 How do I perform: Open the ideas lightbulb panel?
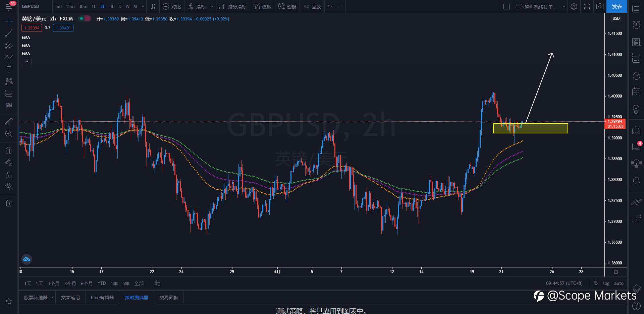[x=636, y=109]
